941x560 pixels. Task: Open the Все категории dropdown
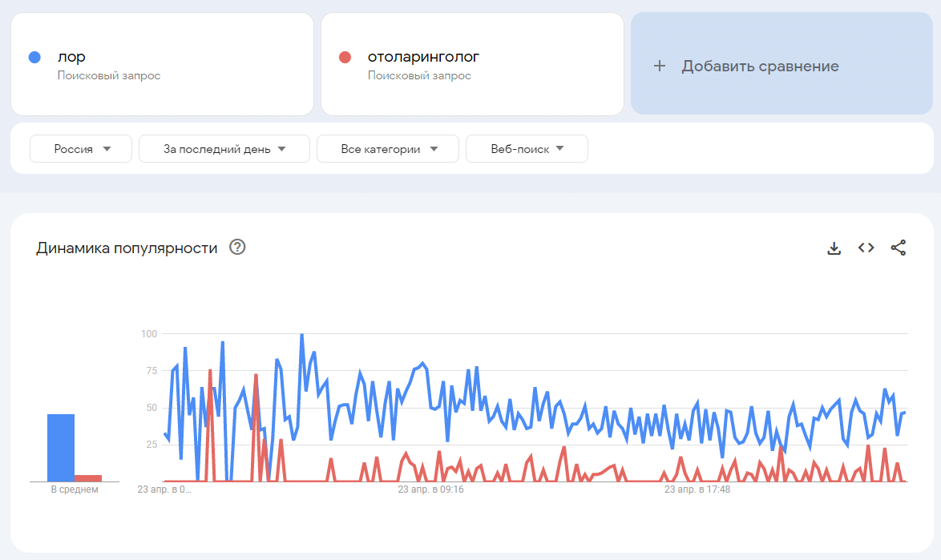coord(388,149)
